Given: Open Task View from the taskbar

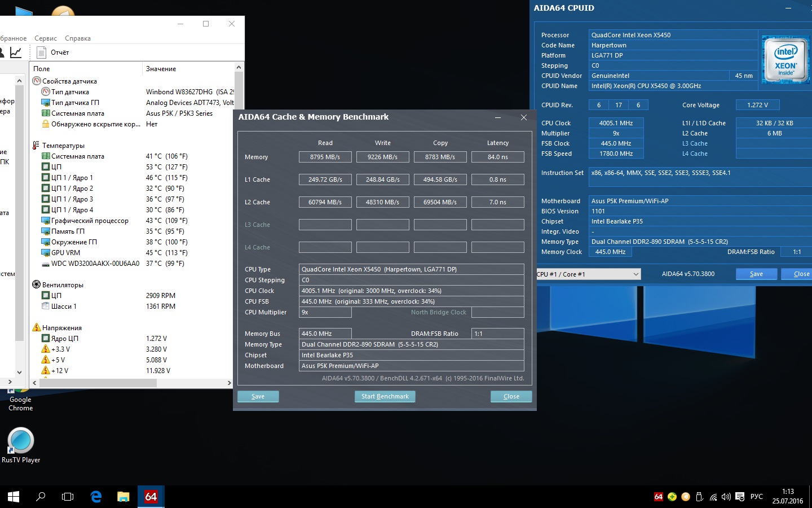Looking at the screenshot, I should [68, 497].
